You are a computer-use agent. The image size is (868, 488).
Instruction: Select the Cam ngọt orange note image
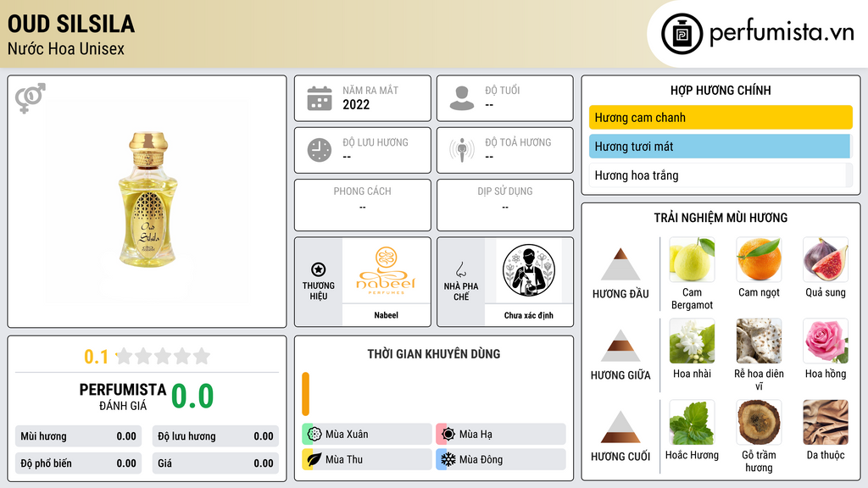coord(759,259)
